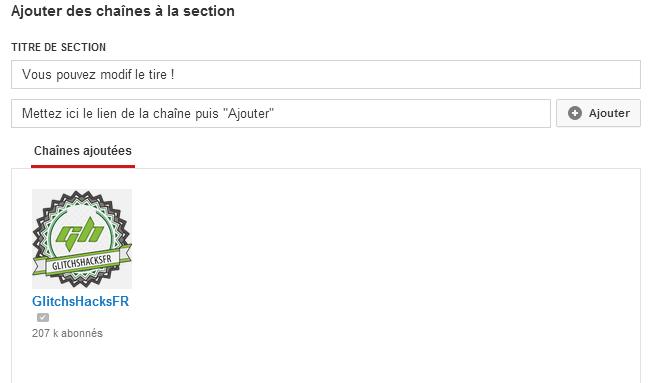Open the GlitchsHacksFR channel thumbnail
The height and width of the screenshot is (383, 650).
pyautogui.click(x=82, y=239)
